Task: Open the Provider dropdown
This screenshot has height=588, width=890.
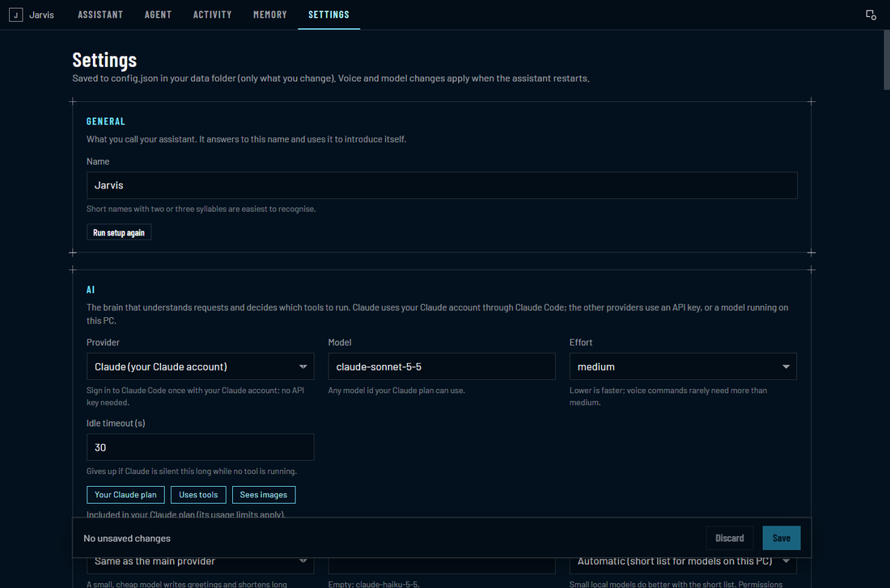Action: tap(201, 366)
